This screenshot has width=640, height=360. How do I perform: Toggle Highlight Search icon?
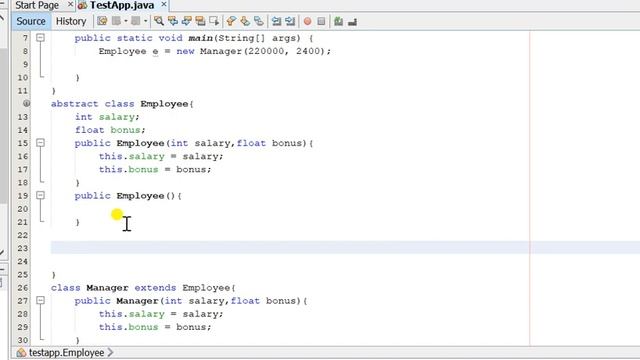pyautogui.click(x=200, y=21)
